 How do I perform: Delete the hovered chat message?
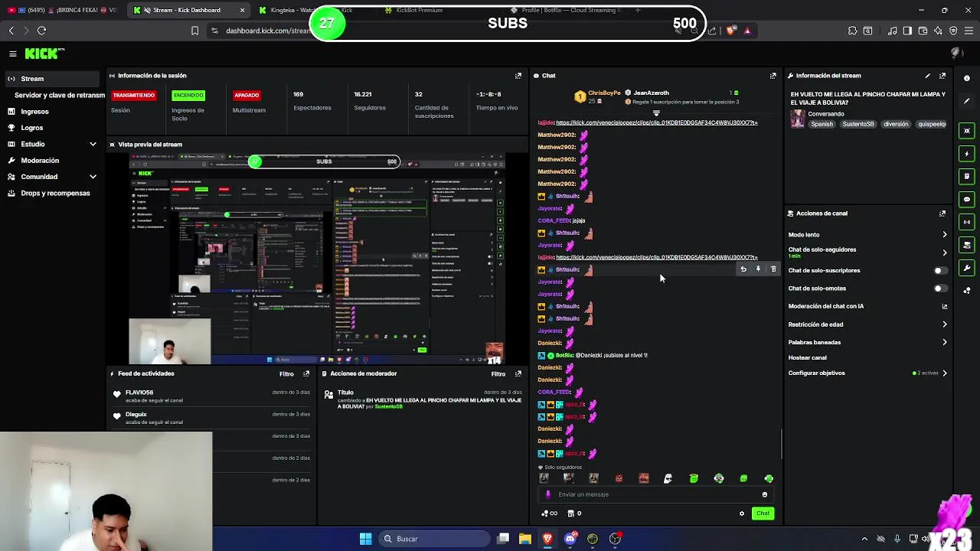pos(773,269)
